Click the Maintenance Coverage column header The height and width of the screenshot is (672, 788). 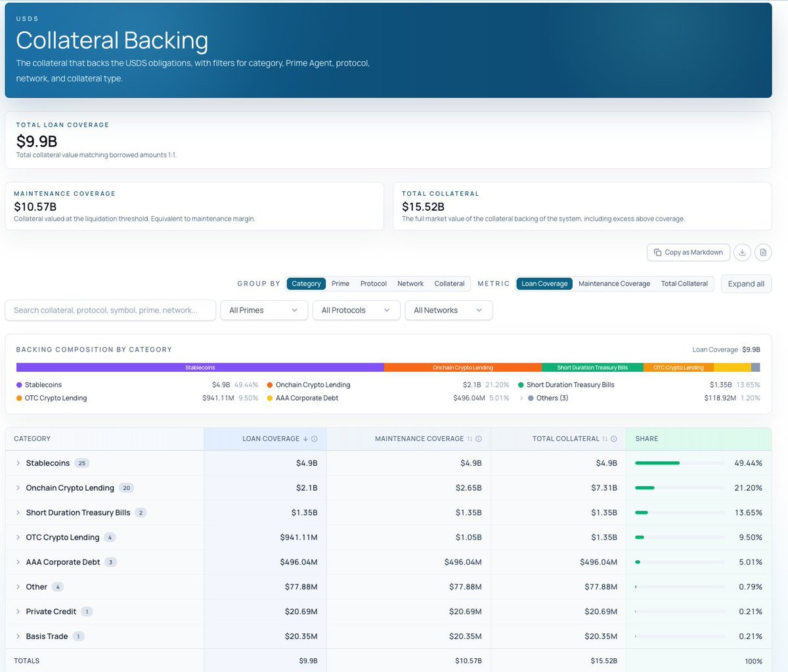point(408,439)
